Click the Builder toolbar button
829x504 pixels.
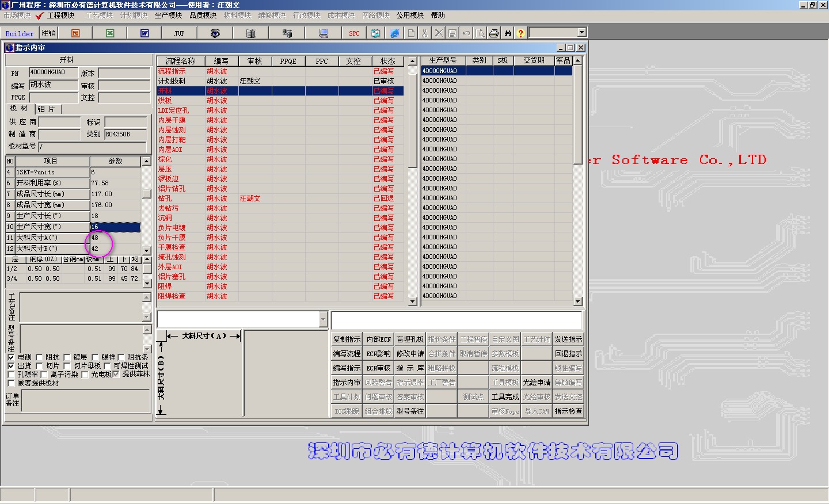point(20,33)
